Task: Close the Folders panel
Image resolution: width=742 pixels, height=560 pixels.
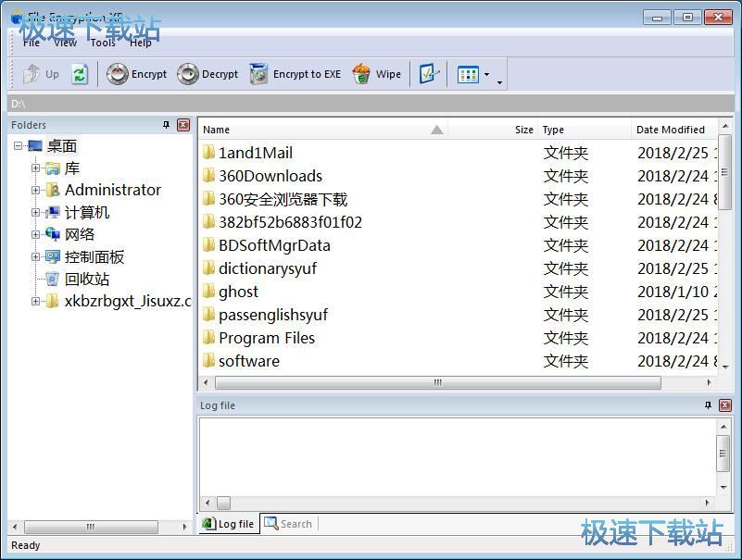Action: pyautogui.click(x=182, y=125)
